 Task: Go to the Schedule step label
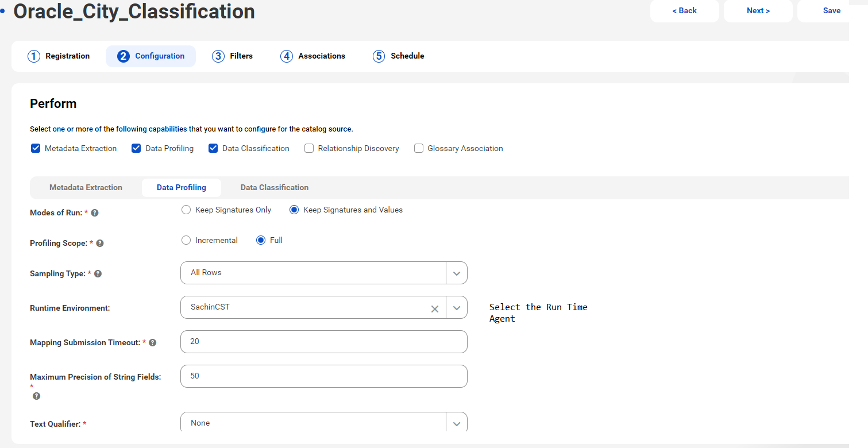pyautogui.click(x=407, y=56)
